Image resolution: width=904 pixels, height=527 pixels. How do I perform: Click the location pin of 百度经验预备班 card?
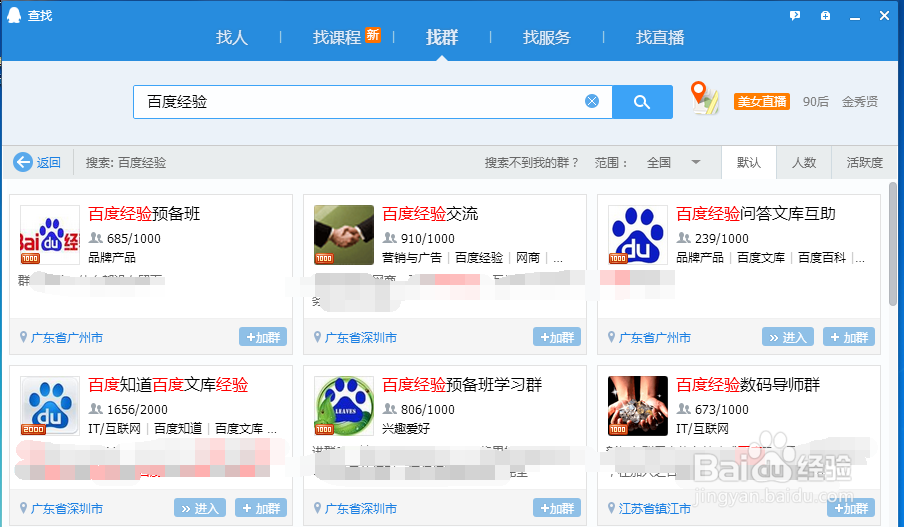click(24, 337)
